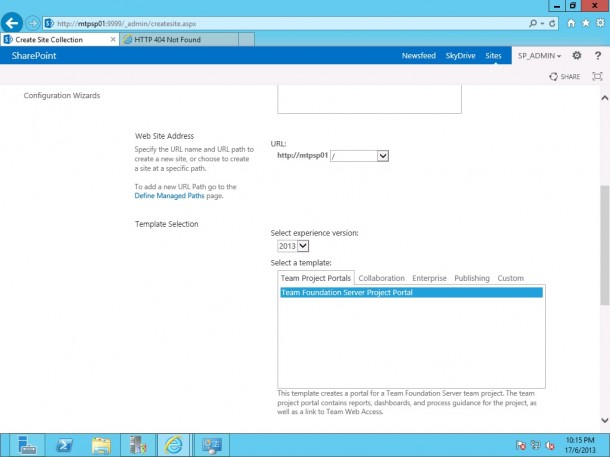Close the Create Site Collection tab
The image size is (610, 457).
click(x=113, y=39)
